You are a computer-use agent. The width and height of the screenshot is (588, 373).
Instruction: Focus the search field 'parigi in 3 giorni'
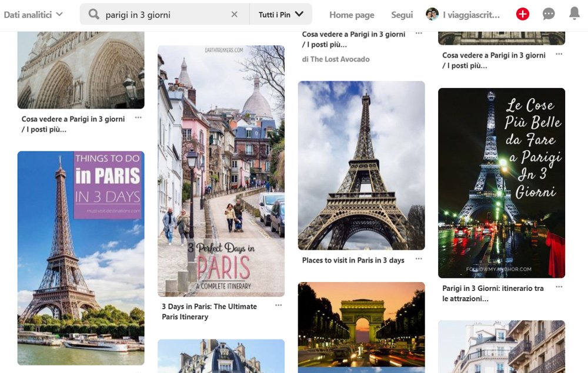pyautogui.click(x=165, y=14)
